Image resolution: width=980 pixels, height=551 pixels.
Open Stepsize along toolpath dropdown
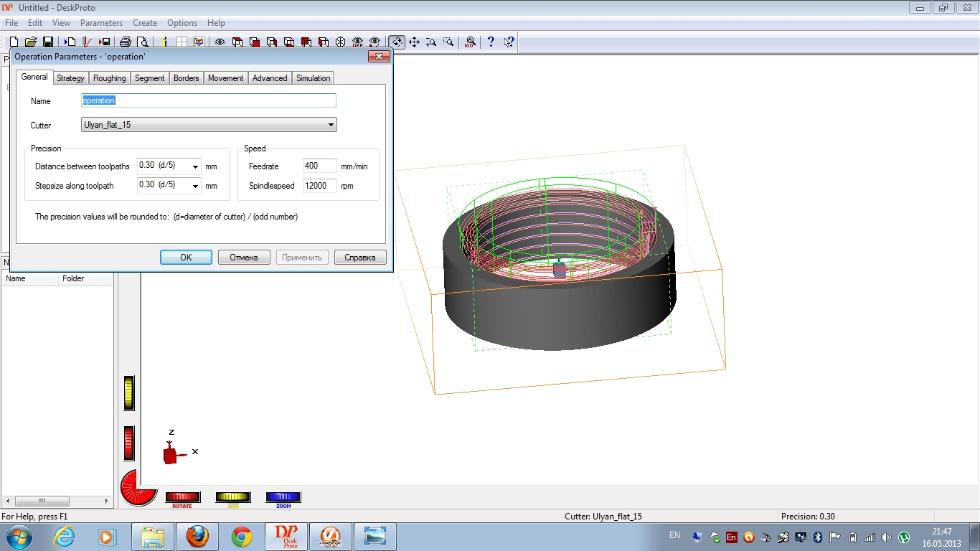pos(195,186)
